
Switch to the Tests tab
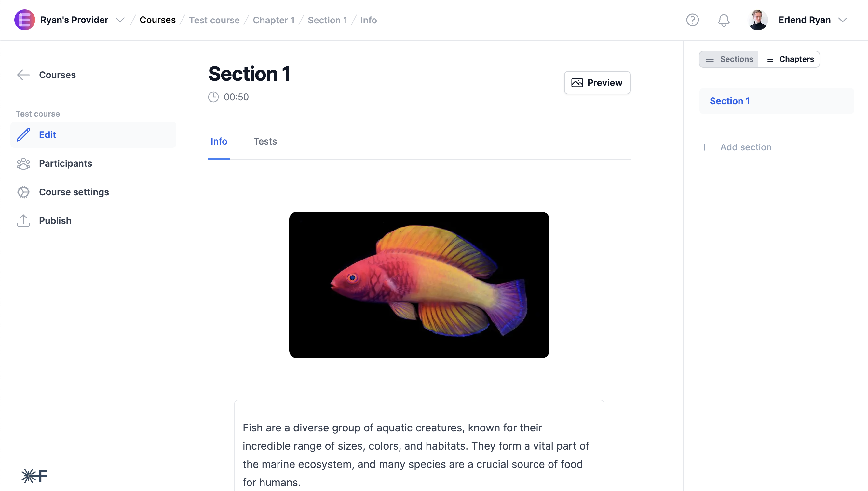(265, 141)
